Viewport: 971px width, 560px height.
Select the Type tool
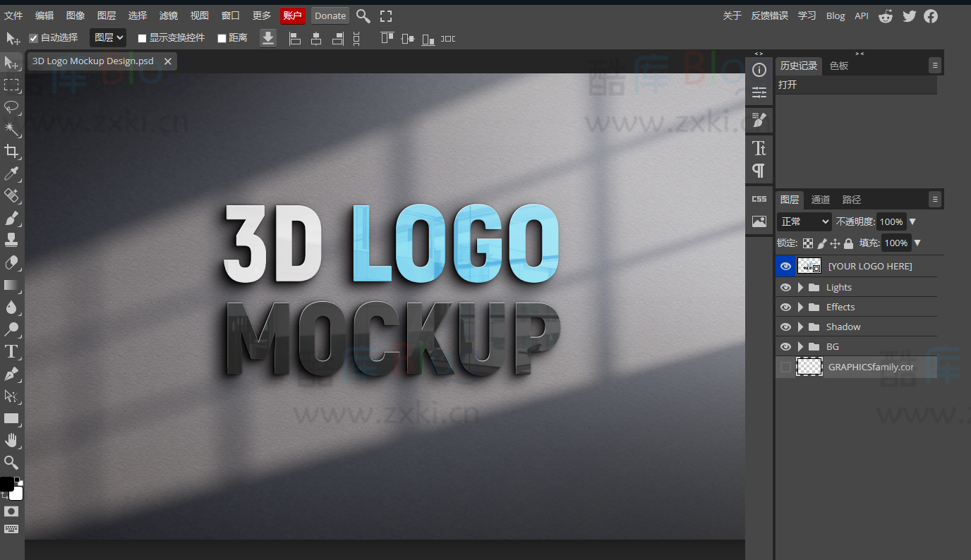coord(11,351)
